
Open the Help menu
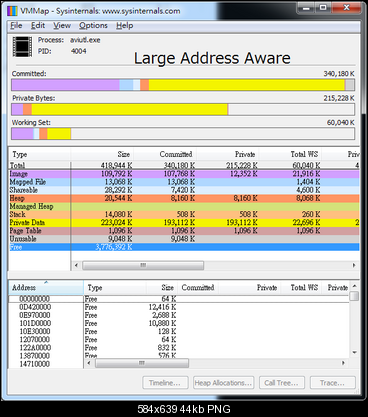[x=125, y=26]
